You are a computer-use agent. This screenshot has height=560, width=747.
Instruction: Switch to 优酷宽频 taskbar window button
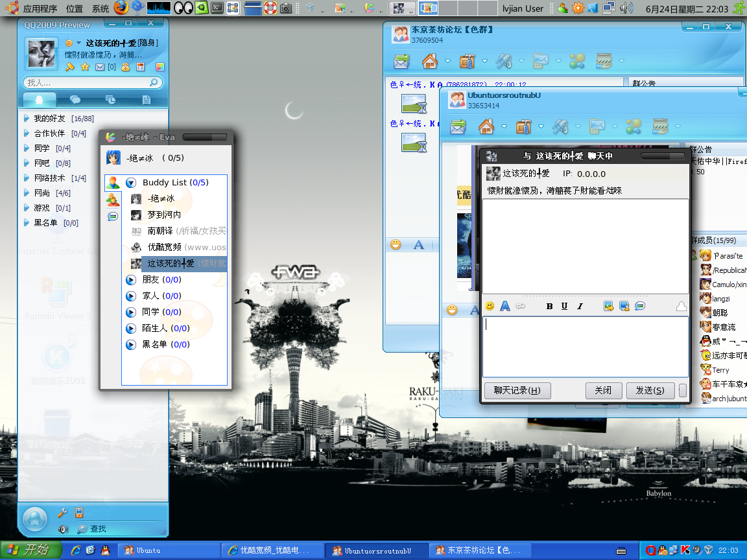[x=273, y=550]
